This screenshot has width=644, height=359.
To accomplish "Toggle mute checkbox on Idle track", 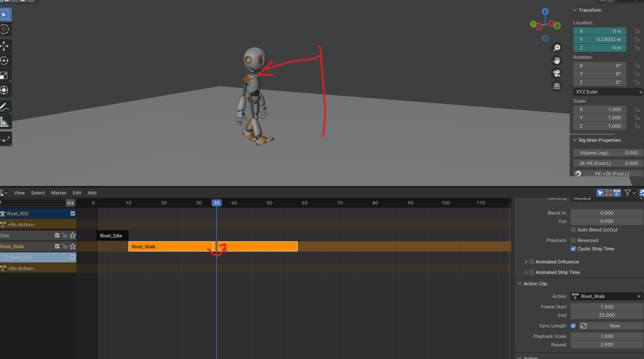I will coord(57,236).
